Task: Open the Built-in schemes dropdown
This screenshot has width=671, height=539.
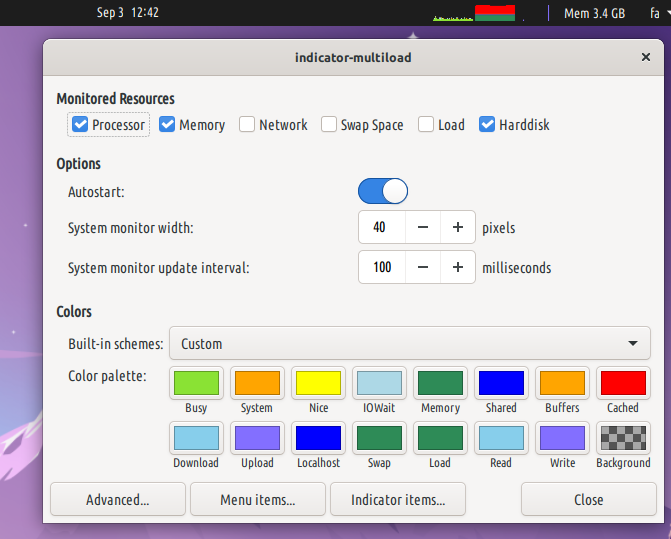Action: (410, 343)
